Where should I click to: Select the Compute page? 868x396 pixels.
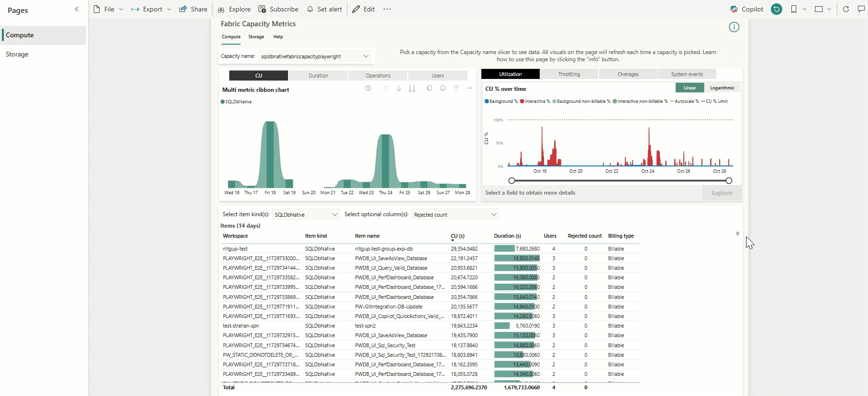pos(44,35)
